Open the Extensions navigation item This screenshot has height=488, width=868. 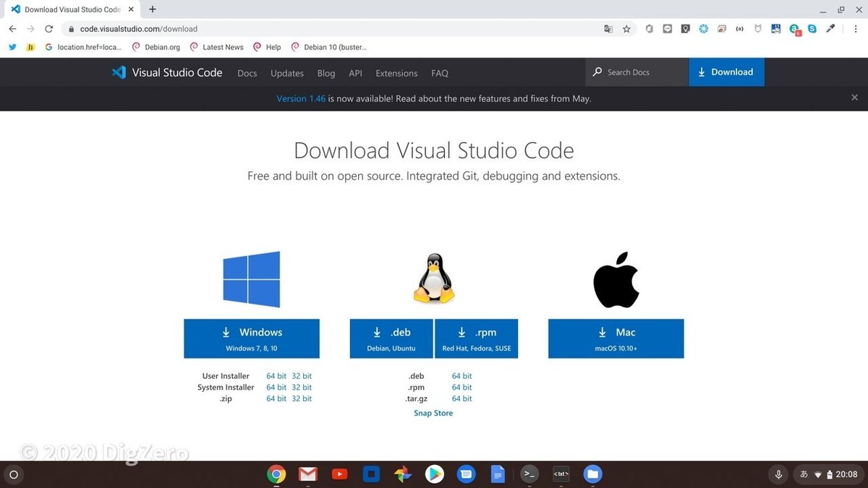coord(396,73)
